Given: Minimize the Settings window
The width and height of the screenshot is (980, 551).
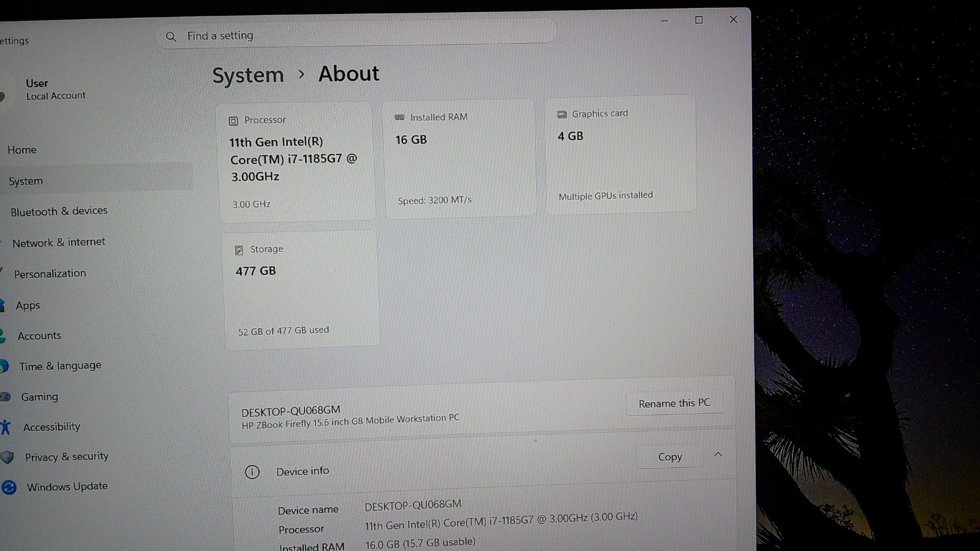Looking at the screenshot, I should [x=665, y=21].
